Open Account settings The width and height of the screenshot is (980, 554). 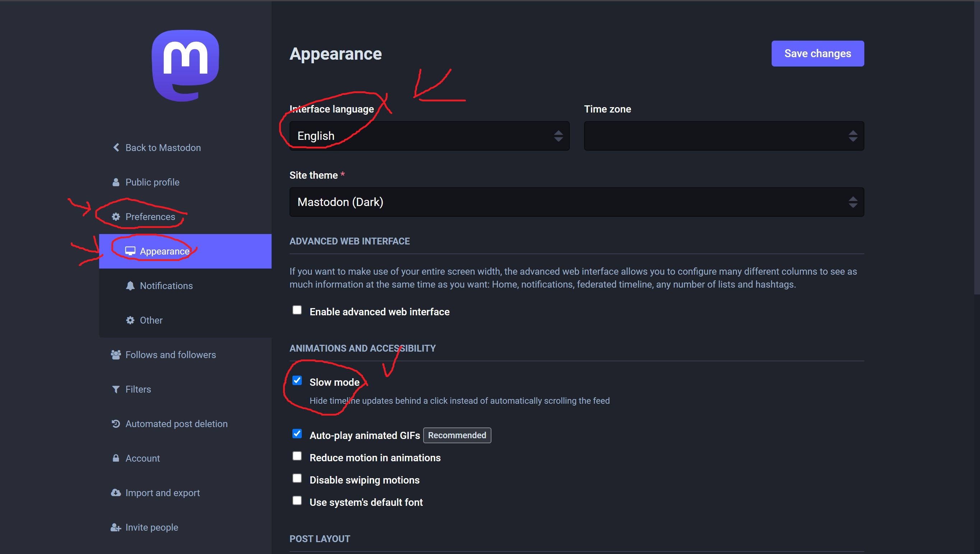(185, 458)
